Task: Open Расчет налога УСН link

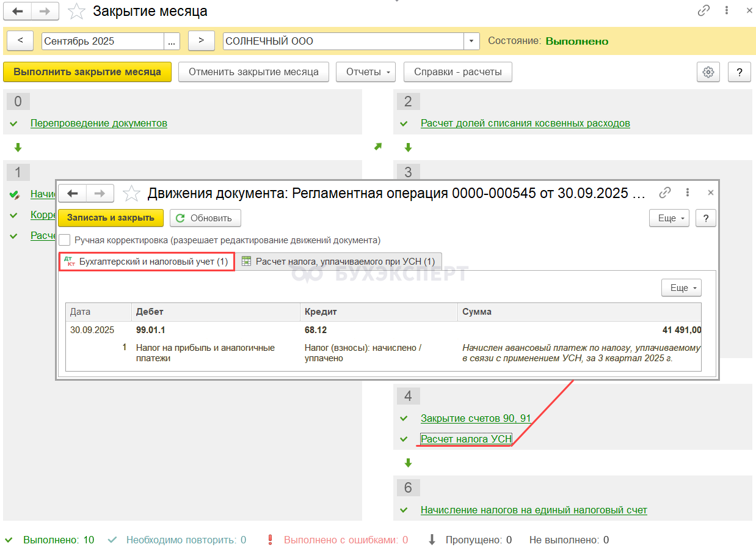Action: point(466,439)
